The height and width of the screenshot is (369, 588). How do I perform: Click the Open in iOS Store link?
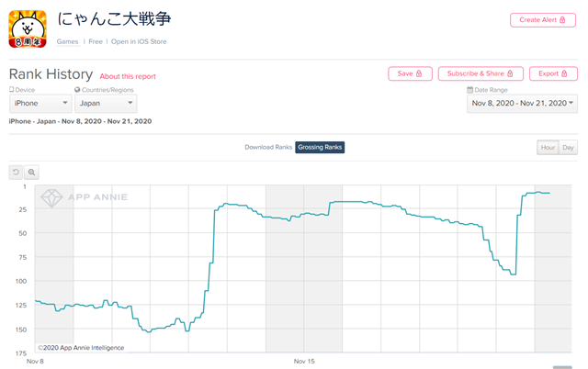pyautogui.click(x=139, y=41)
